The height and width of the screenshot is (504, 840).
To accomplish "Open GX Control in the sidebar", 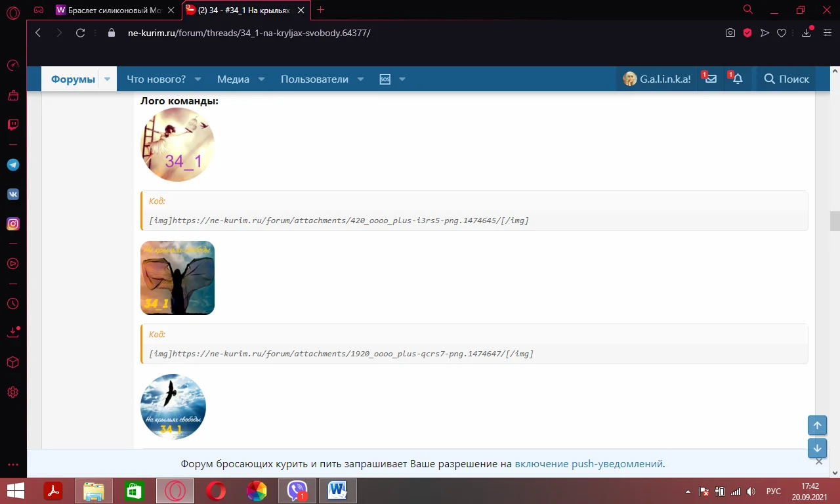I will tap(13, 66).
